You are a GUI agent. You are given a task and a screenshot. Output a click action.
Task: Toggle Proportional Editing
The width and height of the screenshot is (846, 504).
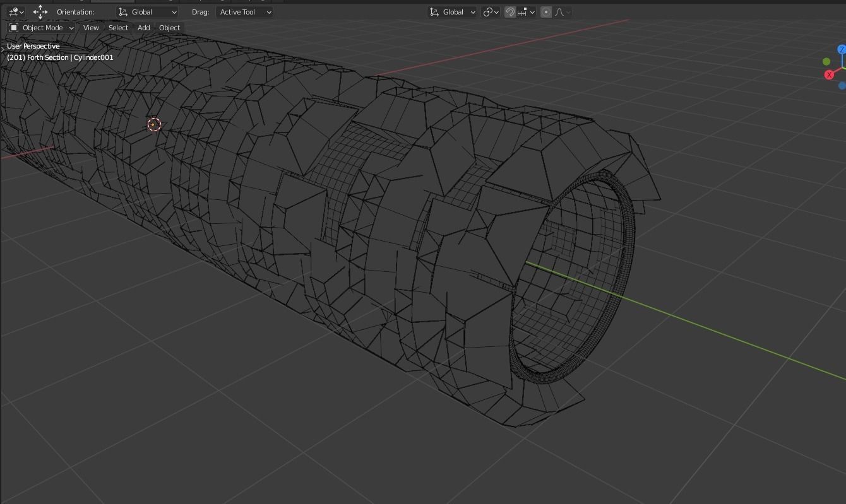tap(546, 12)
